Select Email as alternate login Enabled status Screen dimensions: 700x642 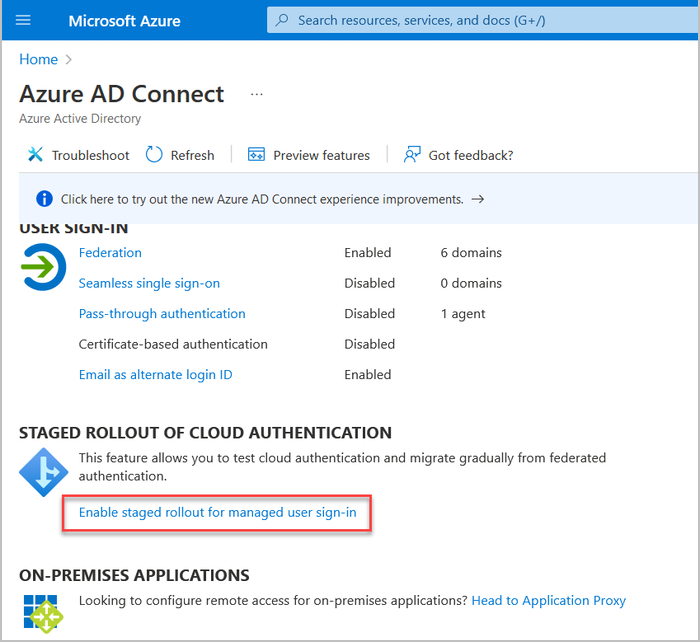[x=367, y=375]
